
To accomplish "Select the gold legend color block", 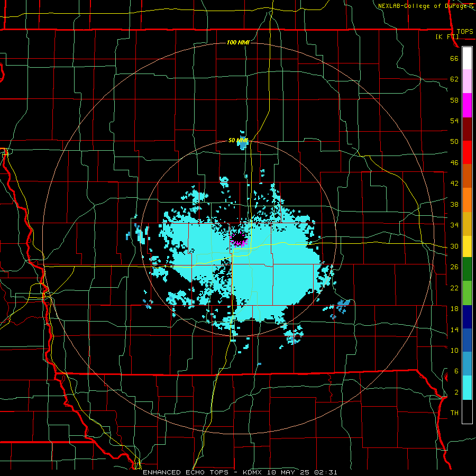I will coord(467,223).
